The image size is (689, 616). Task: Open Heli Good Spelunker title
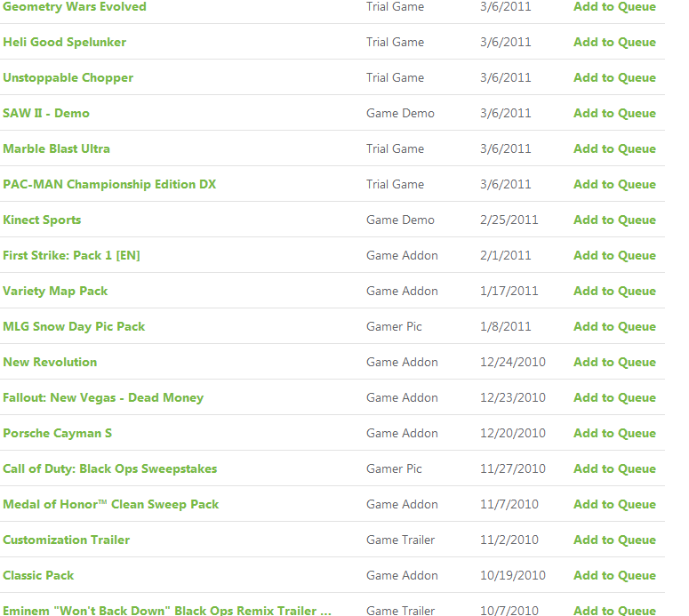click(65, 42)
